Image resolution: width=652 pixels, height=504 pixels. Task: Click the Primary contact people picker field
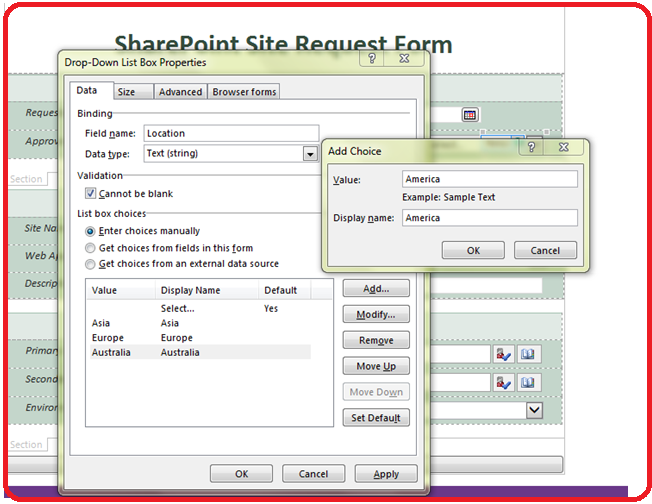click(x=460, y=354)
